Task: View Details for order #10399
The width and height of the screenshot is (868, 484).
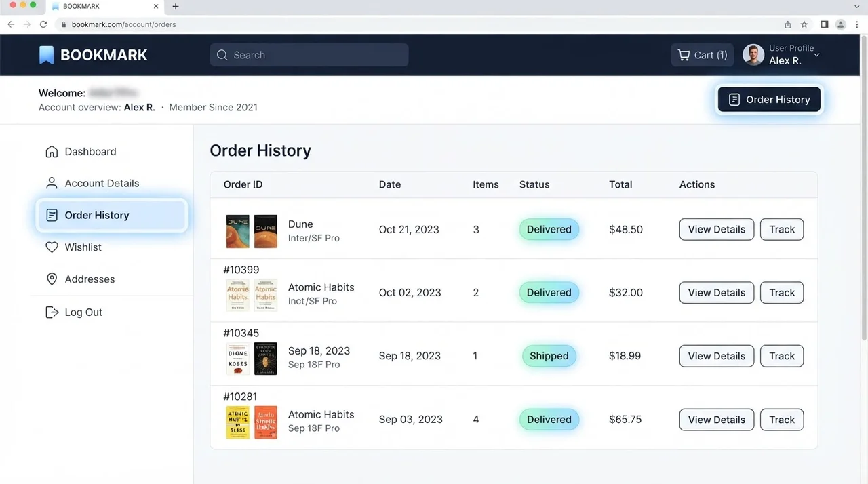Action: [x=717, y=293]
